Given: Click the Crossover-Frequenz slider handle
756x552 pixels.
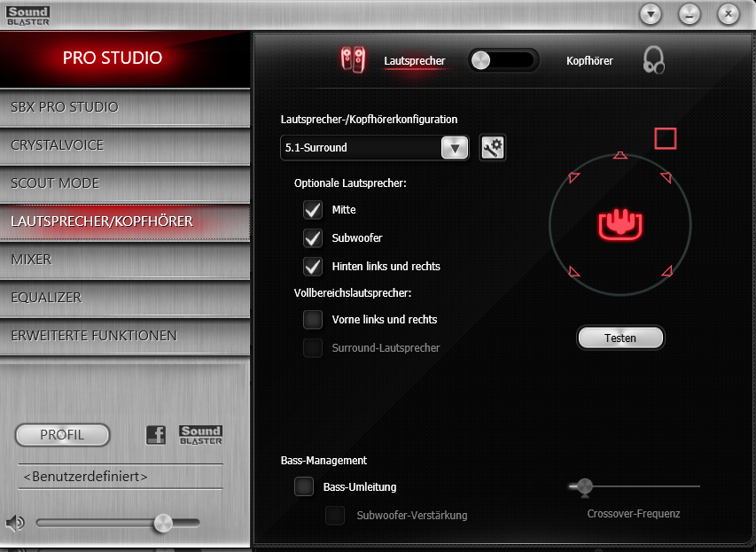Looking at the screenshot, I should [x=585, y=488].
